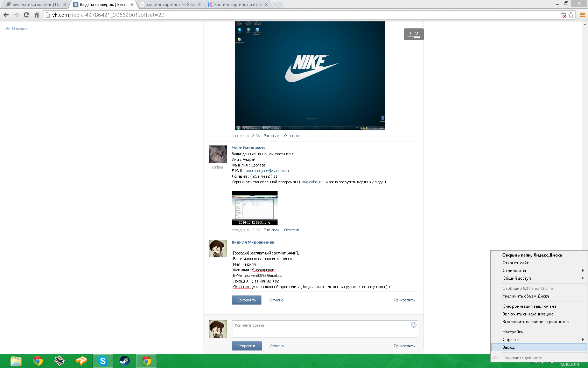Screen dimensions: 588x368
Task: Select 'Открыть сайт' in context menu
Action: click(x=539, y=263)
